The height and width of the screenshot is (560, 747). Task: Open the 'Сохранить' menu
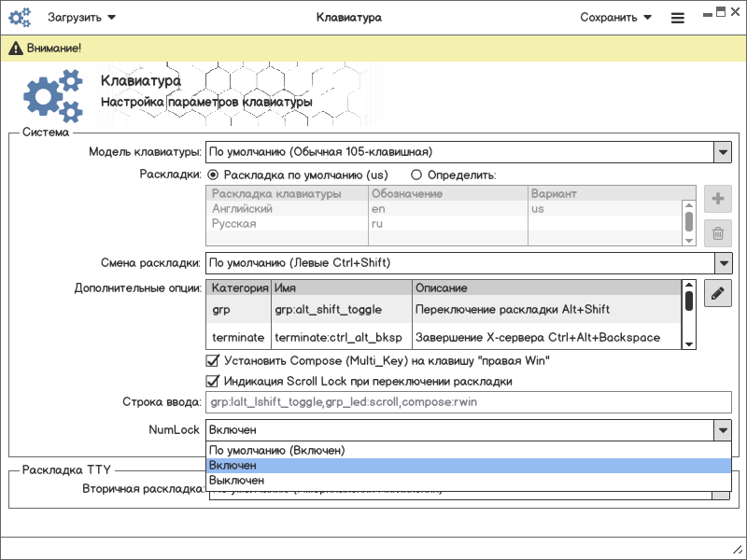coord(615,17)
